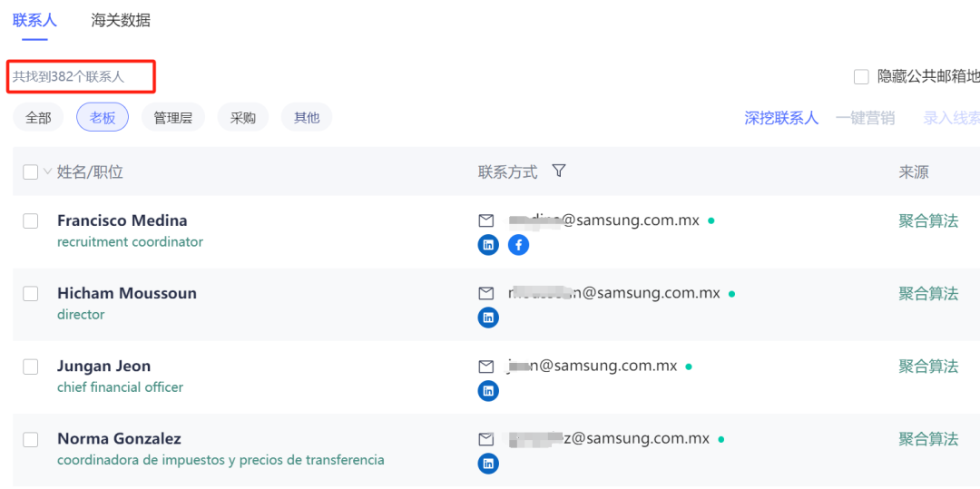The image size is (980, 489).
Task: Click envelope icon in Norma Gonzalez row
Action: click(x=485, y=440)
